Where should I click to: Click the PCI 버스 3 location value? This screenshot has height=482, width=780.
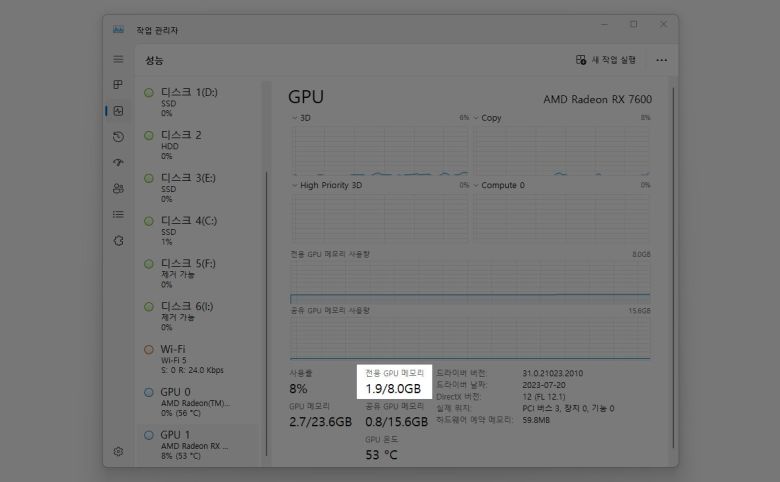pos(568,408)
